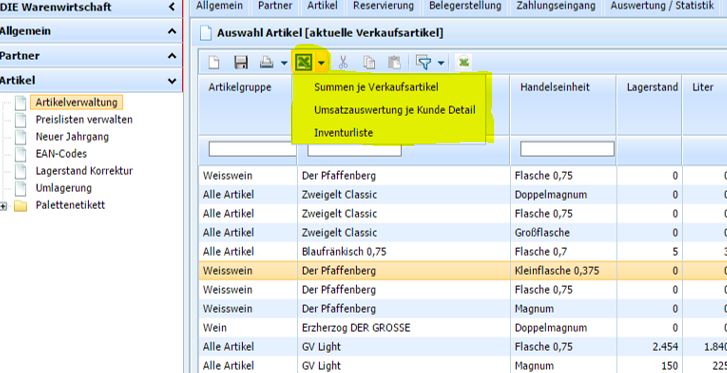Viewport: 727px width, 373px height.
Task: Open the Excel export dropdown arrow
Action: pos(321,63)
